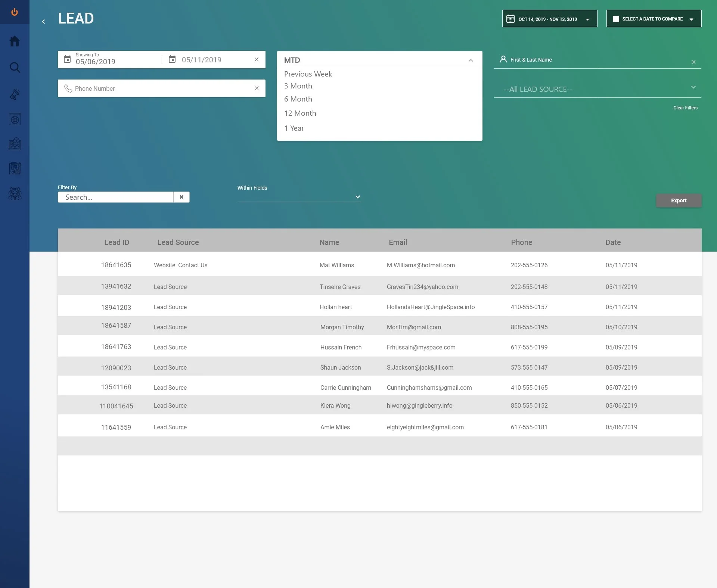The image size is (717, 588).
Task: Open the globe website icon in sidebar
Action: [15, 119]
